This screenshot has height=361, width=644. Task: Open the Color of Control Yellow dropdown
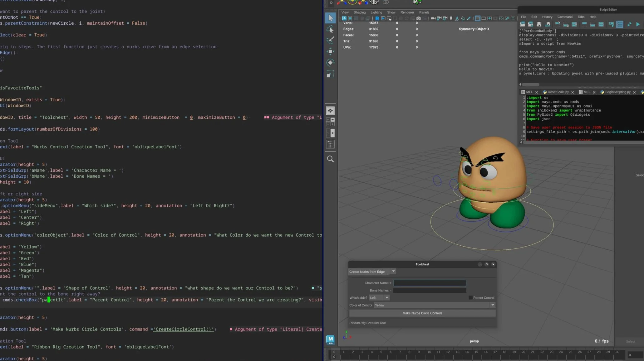435,305
